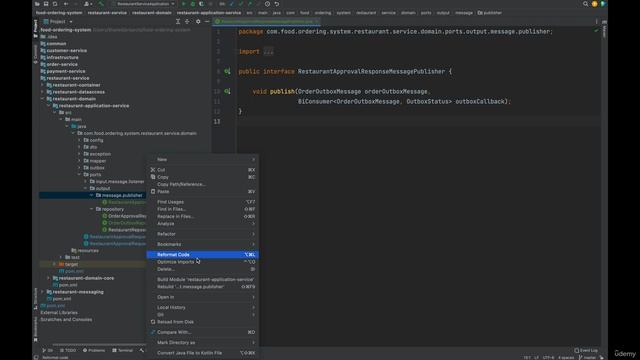
Task: Open Search Everywhere magnifier icon
Action: 585,4
